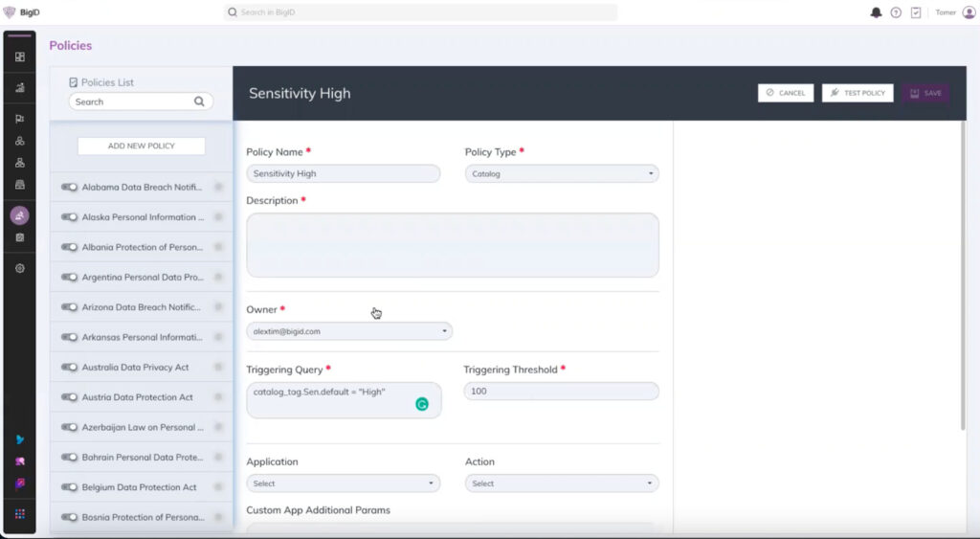Click the Test Policy button
Viewport: 980px width, 539px height.
pyautogui.click(x=857, y=93)
